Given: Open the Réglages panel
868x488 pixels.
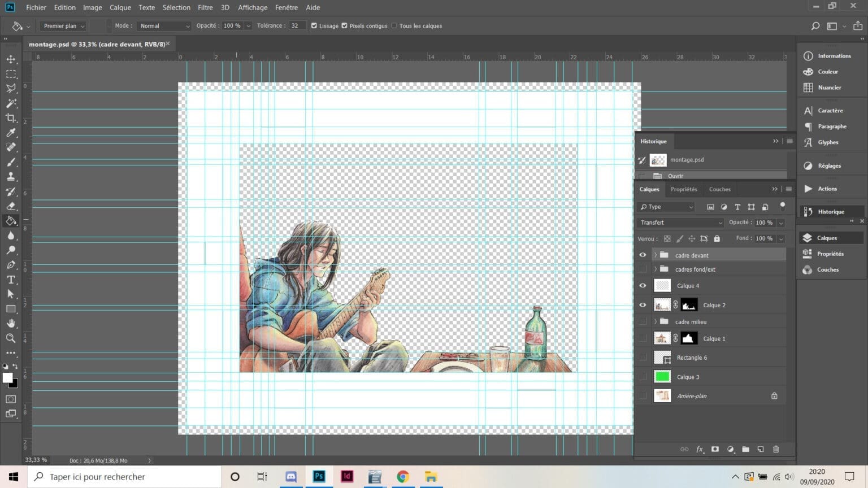Looking at the screenshot, I should pos(829,165).
